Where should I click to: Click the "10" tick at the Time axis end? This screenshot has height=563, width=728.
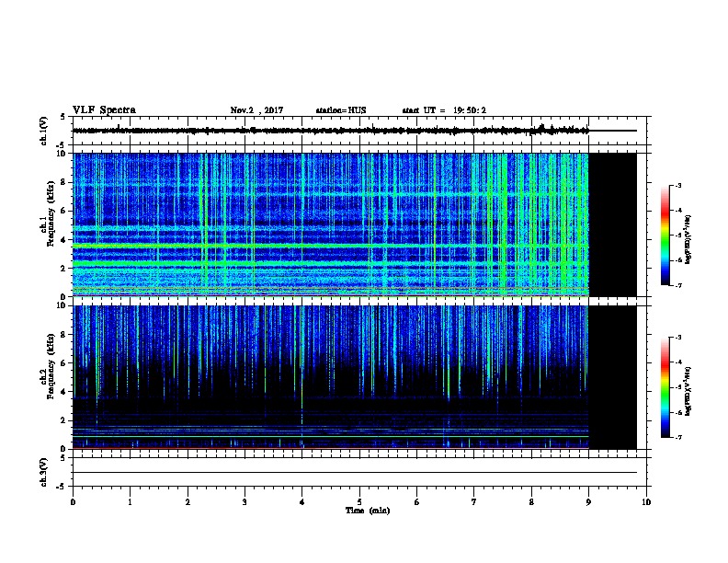click(x=646, y=502)
